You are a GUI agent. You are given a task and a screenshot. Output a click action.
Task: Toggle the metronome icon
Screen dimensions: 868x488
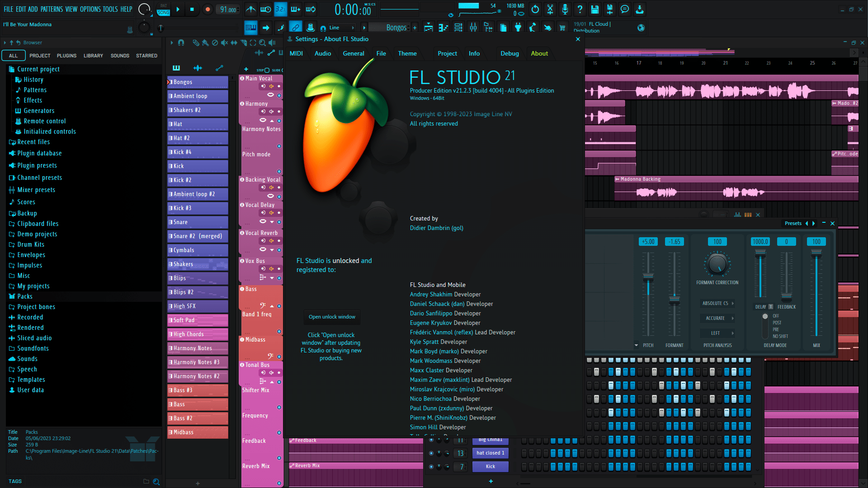click(x=251, y=9)
